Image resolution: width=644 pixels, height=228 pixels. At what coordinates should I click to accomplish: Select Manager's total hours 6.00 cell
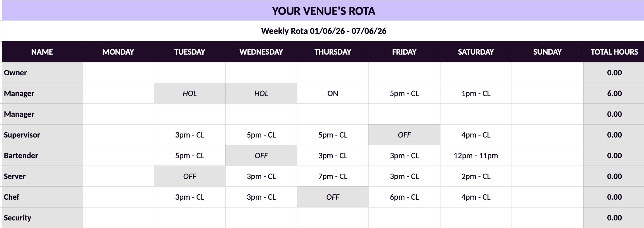click(x=614, y=94)
